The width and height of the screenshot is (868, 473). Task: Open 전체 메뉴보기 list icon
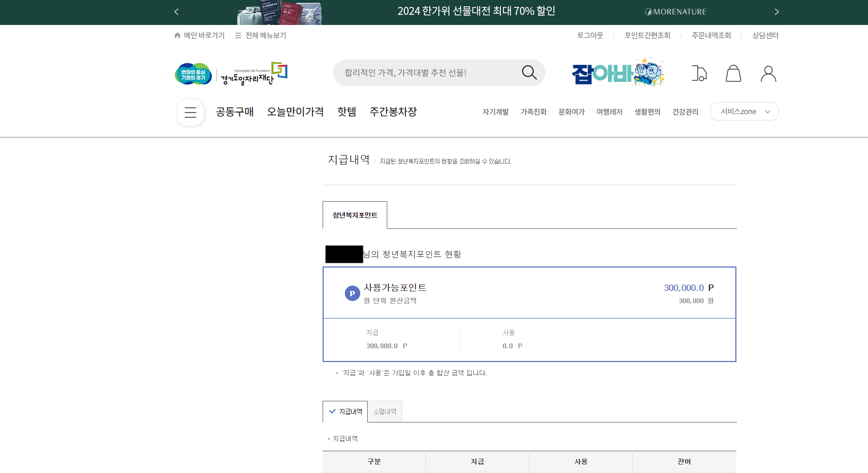click(x=238, y=36)
